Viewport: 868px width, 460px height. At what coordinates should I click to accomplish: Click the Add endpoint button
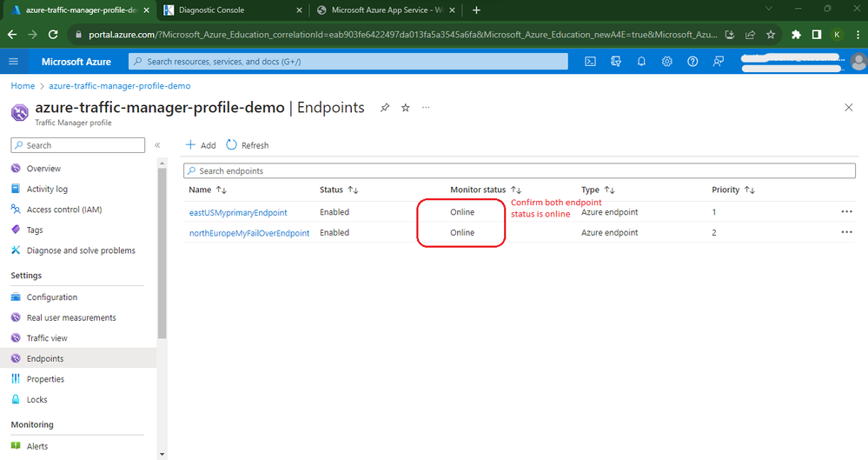click(201, 145)
